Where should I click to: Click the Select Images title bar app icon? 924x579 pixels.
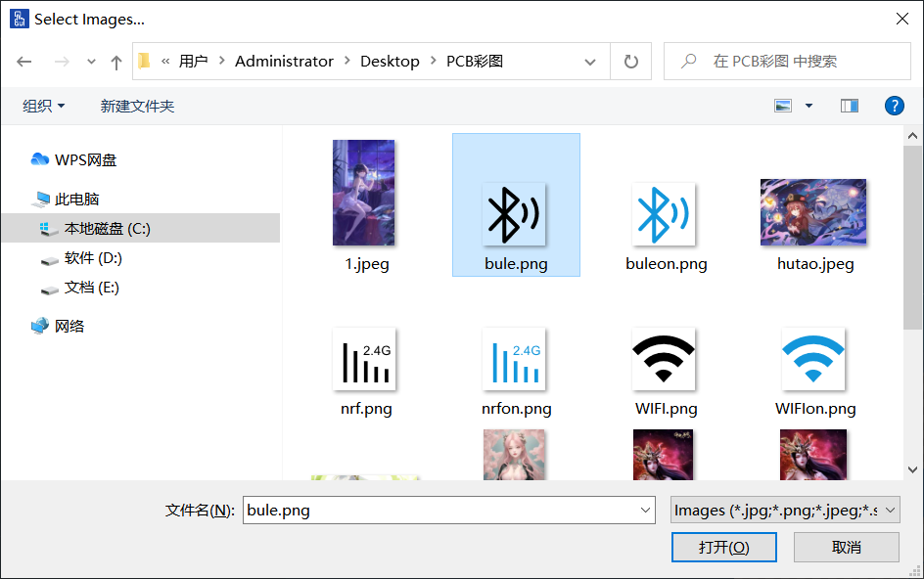tap(19, 19)
